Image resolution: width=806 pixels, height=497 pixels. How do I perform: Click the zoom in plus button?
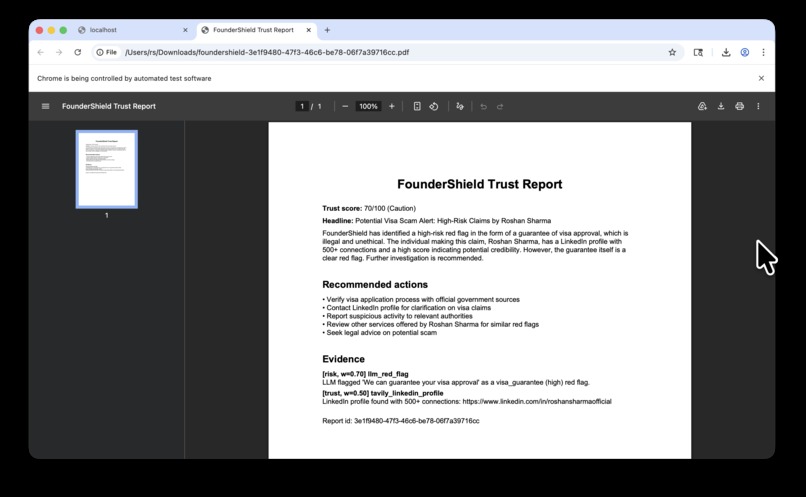pyautogui.click(x=392, y=106)
